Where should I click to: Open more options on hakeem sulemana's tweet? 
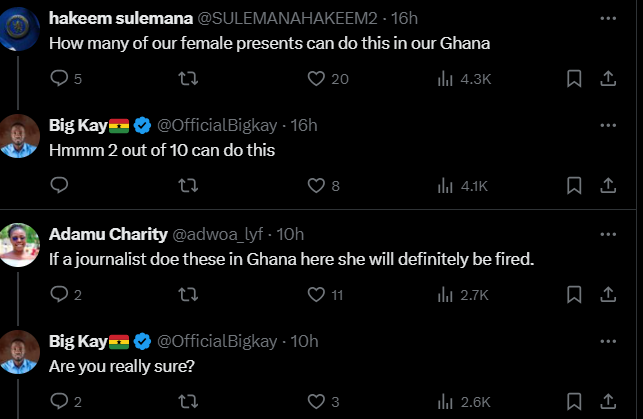click(607, 18)
